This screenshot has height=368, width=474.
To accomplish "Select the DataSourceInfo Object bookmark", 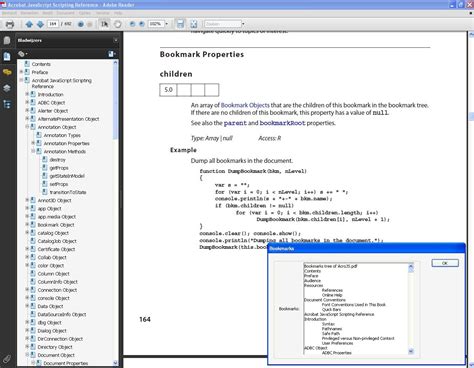I will tap(62, 314).
